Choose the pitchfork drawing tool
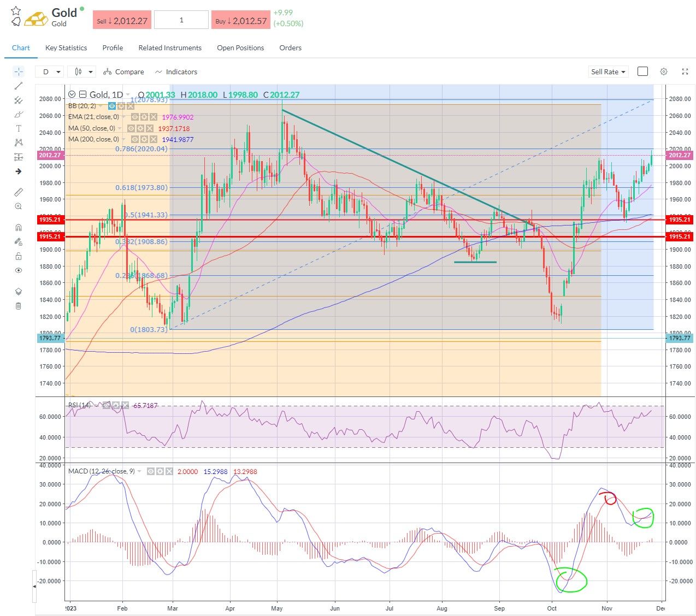This screenshot has height=616, width=696. click(x=19, y=100)
